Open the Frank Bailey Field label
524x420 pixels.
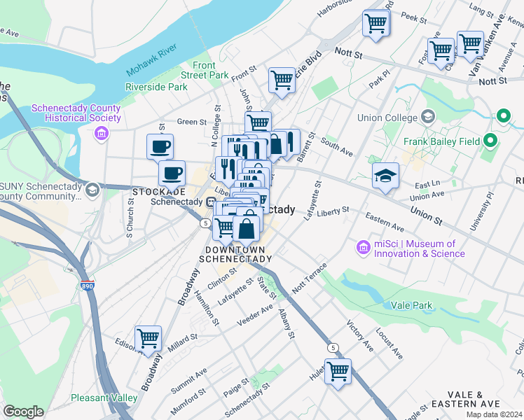point(442,141)
